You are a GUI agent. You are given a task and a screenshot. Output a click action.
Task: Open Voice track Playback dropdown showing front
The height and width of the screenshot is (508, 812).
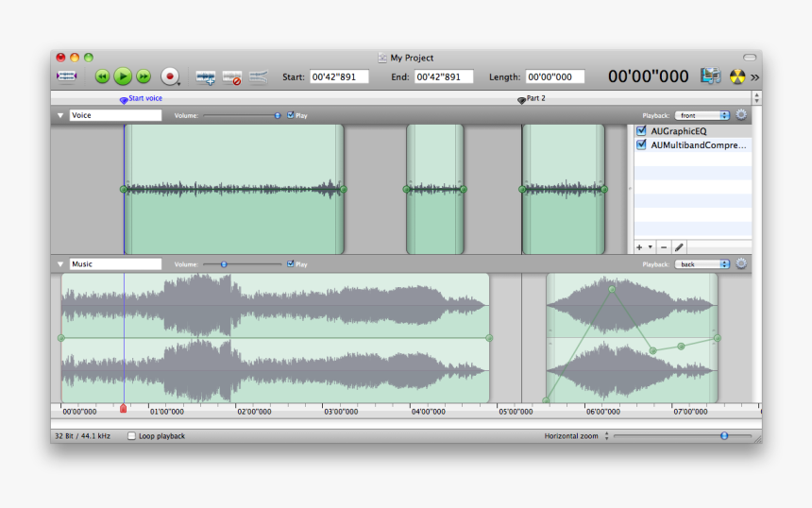[x=702, y=115]
